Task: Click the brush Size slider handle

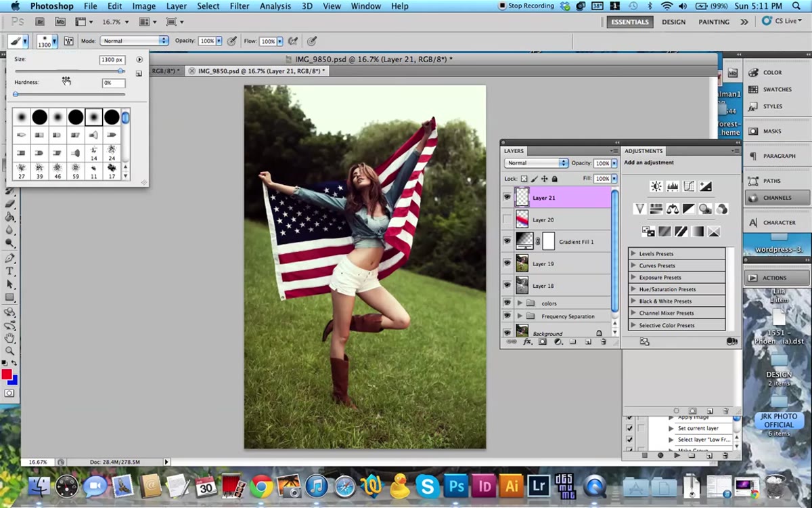Action: [120, 70]
